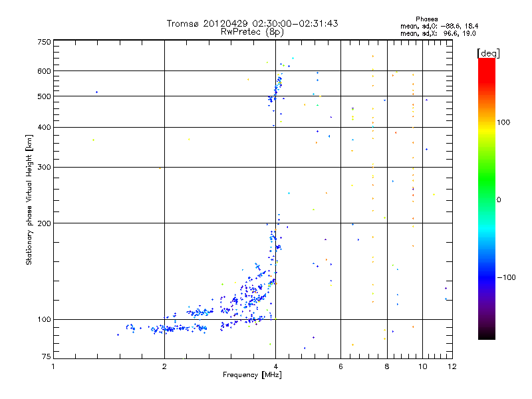Click the y-axis tick label '200'
Image resolution: width=532 pixels, height=399 pixels.
pyautogui.click(x=44, y=223)
